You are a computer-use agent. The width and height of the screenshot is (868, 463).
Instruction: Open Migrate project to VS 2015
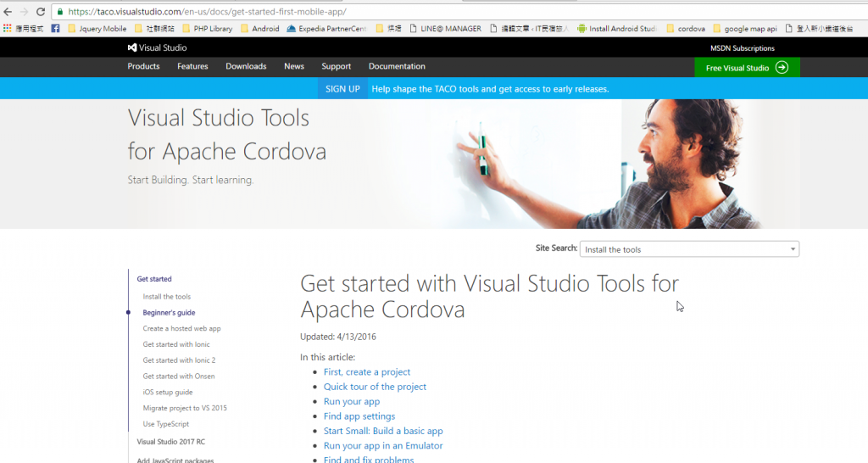pyautogui.click(x=185, y=408)
